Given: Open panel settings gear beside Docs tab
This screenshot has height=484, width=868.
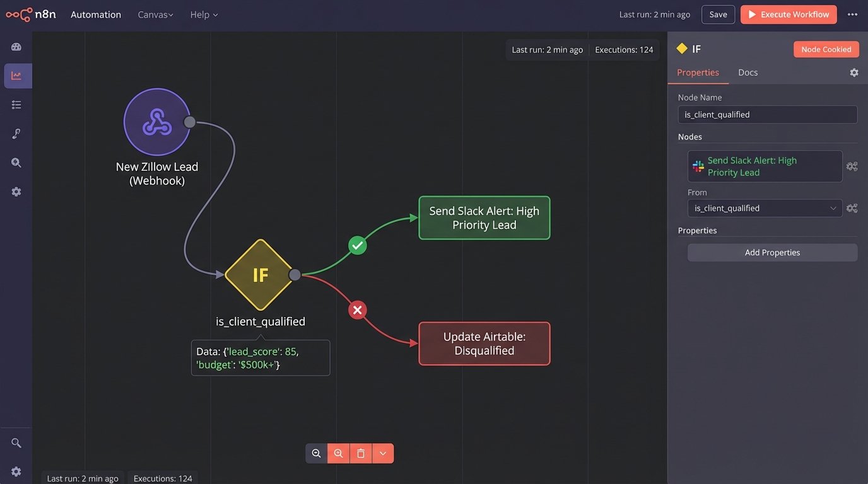Looking at the screenshot, I should 853,72.
